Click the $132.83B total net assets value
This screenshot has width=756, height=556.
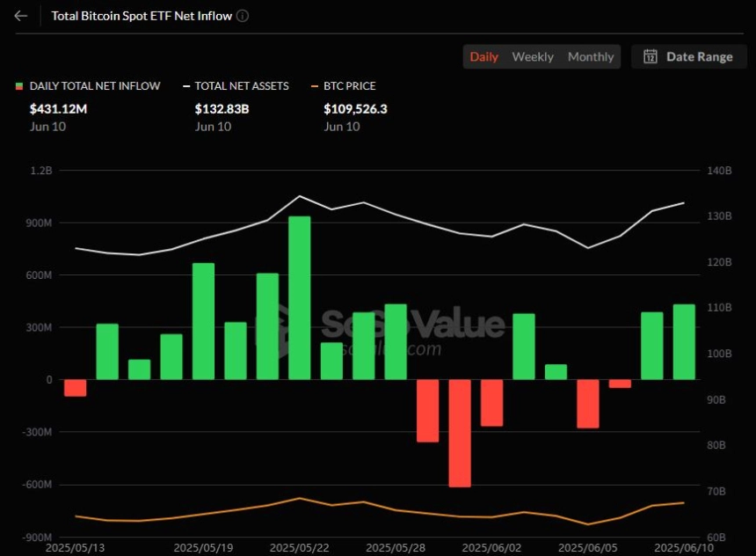coord(222,109)
